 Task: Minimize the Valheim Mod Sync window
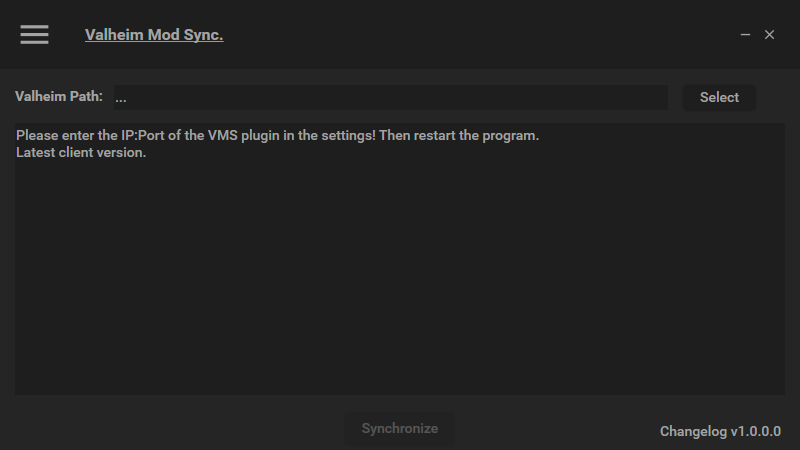(x=745, y=34)
